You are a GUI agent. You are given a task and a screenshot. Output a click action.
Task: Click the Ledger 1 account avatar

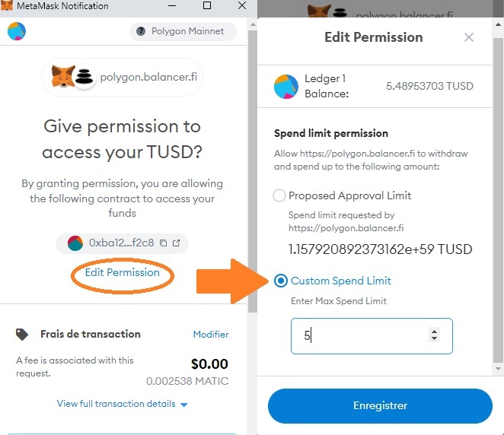(x=286, y=87)
